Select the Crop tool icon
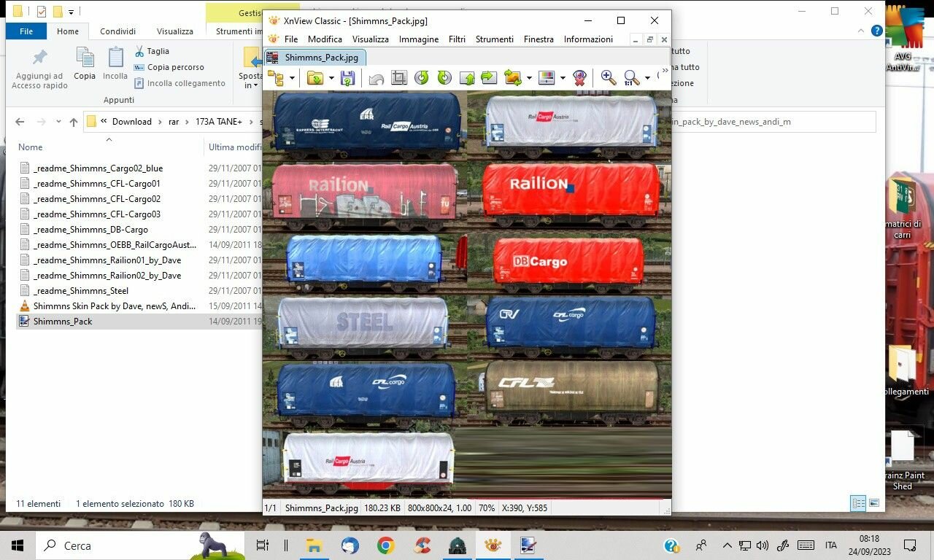934x560 pixels. (x=398, y=78)
